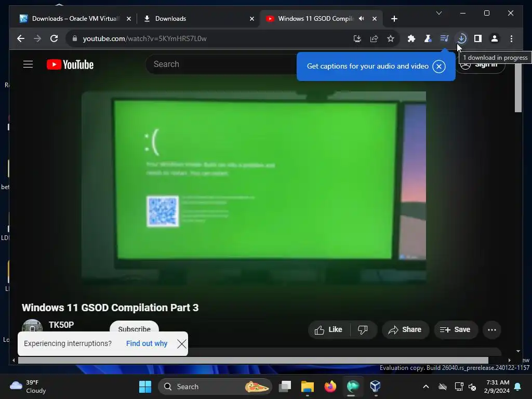
Task: Share the YouTube video
Action: 405,329
